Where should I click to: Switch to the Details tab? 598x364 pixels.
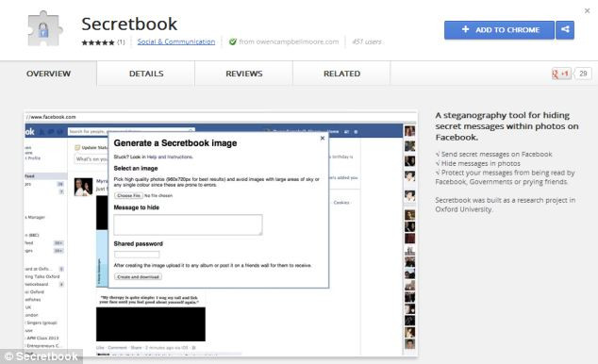pos(146,74)
